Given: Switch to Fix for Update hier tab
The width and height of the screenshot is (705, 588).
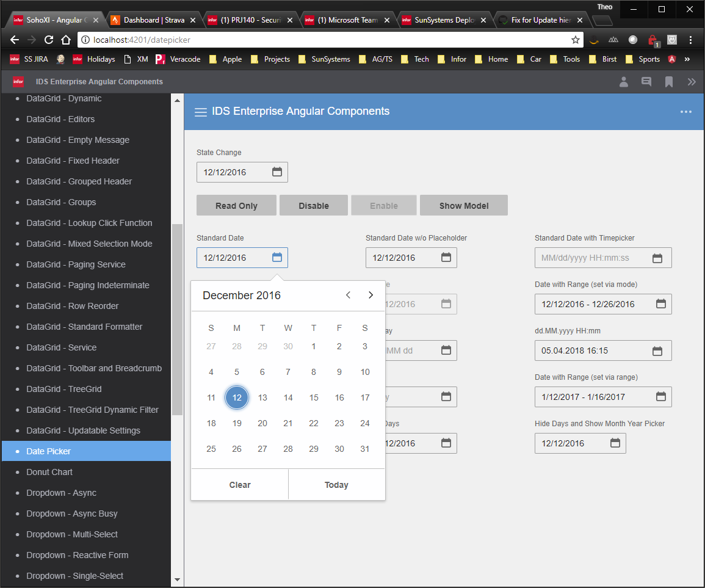Looking at the screenshot, I should 541,20.
